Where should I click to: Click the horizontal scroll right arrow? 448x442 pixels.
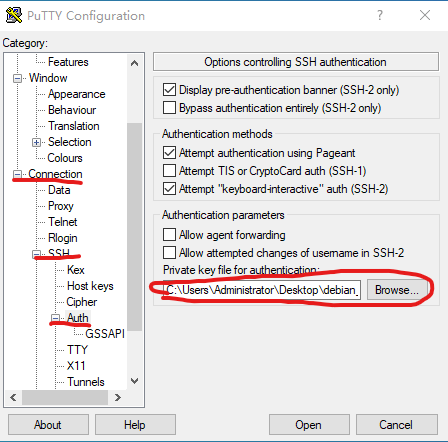tap(117, 397)
